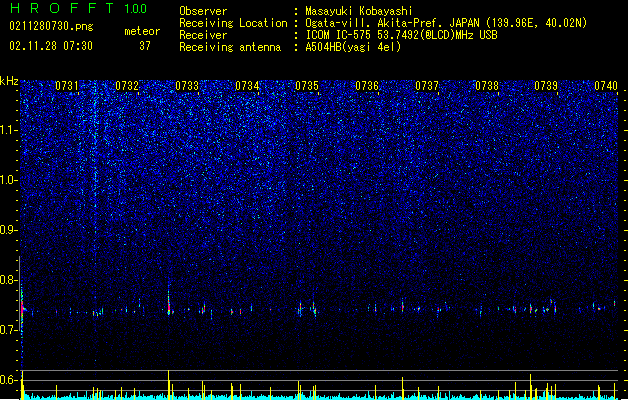629x400 pixels.
Task: Click the 0736 time marker
Action: pos(367,86)
